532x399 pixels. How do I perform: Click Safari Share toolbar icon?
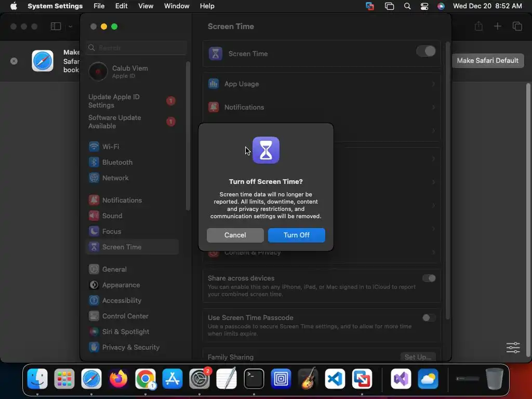(x=478, y=26)
